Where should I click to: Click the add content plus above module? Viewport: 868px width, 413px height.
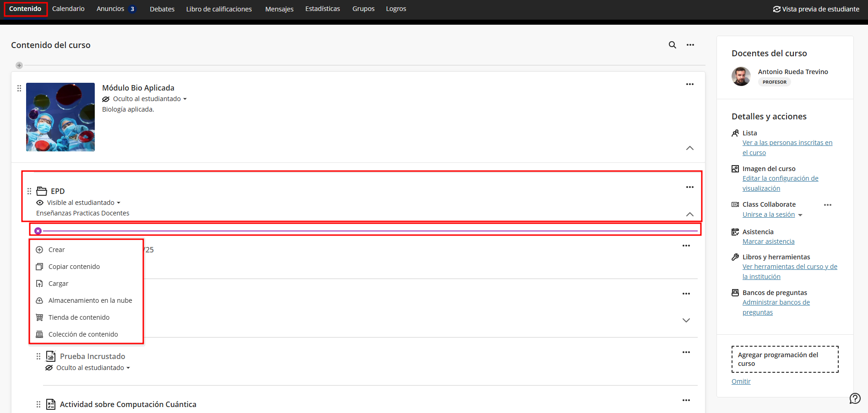(19, 65)
